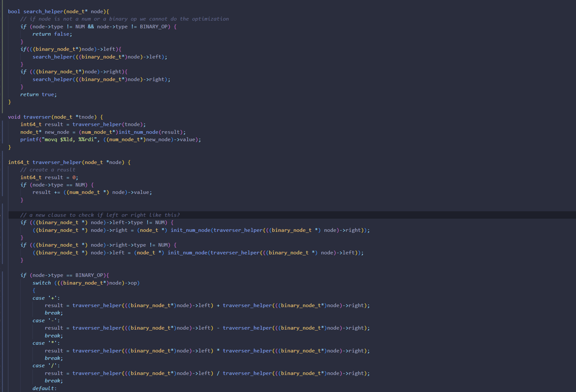This screenshot has width=576, height=392.
Task: Click the 'default:' label
Action: click(x=44, y=388)
